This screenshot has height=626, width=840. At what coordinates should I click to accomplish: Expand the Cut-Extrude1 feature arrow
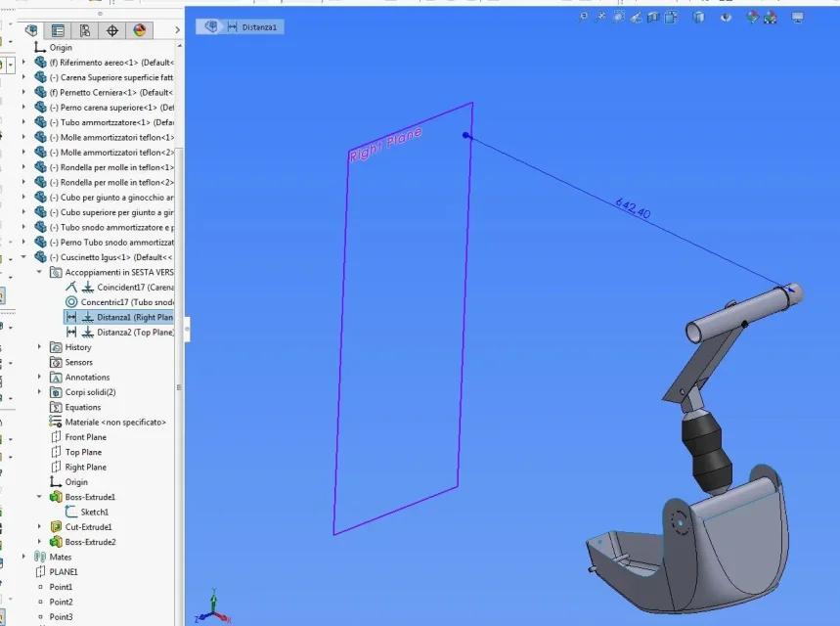pyautogui.click(x=40, y=527)
